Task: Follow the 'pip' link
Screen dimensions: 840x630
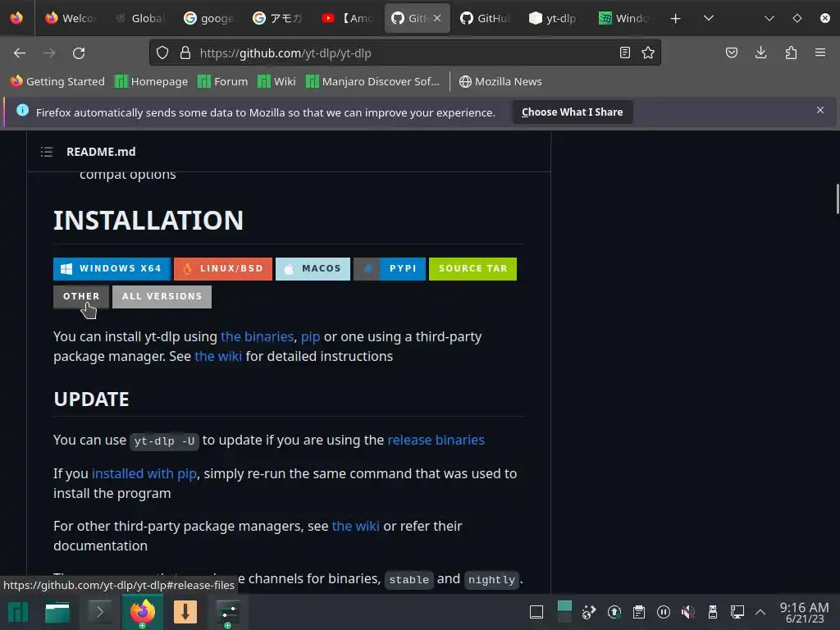Action: point(310,337)
